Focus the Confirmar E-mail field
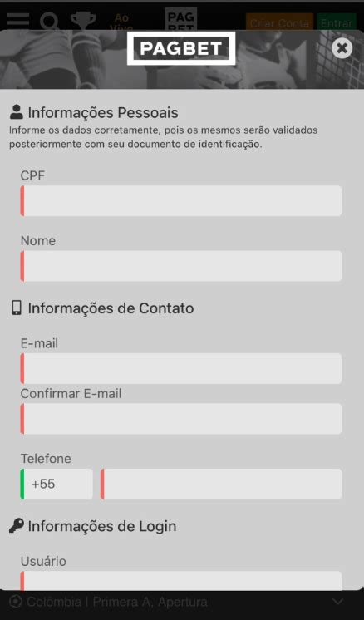The width and height of the screenshot is (364, 620). click(x=181, y=419)
